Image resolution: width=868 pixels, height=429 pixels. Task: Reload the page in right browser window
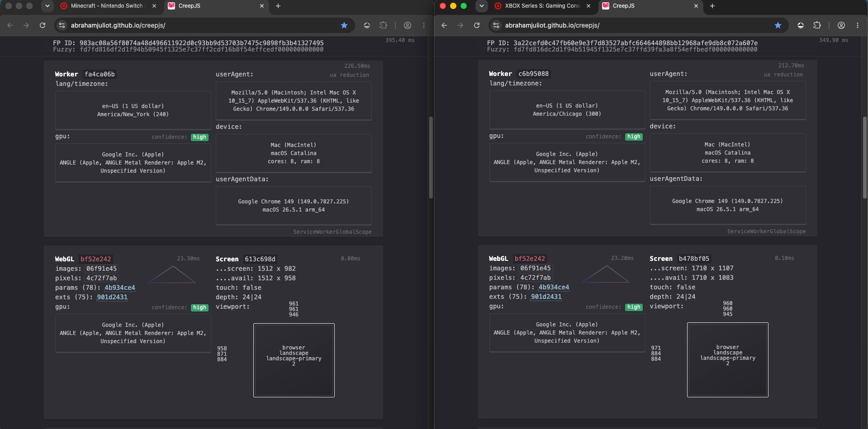coord(477,25)
